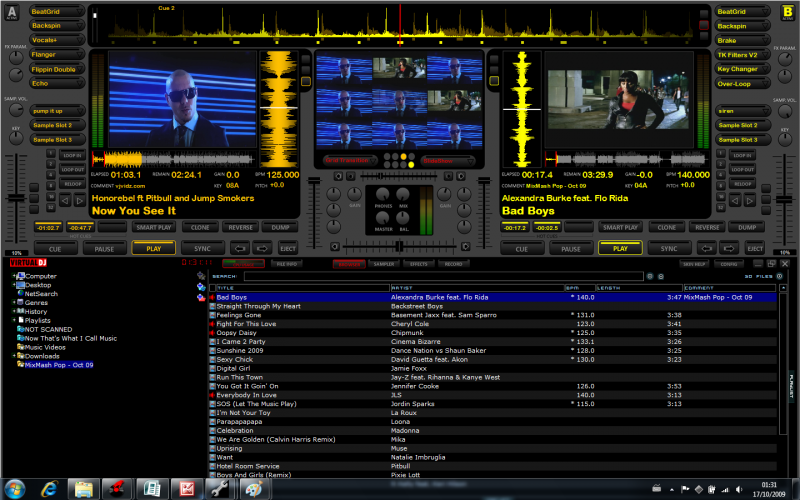Click the volume speaker tray icon
The height and width of the screenshot is (500, 800).
(x=739, y=490)
